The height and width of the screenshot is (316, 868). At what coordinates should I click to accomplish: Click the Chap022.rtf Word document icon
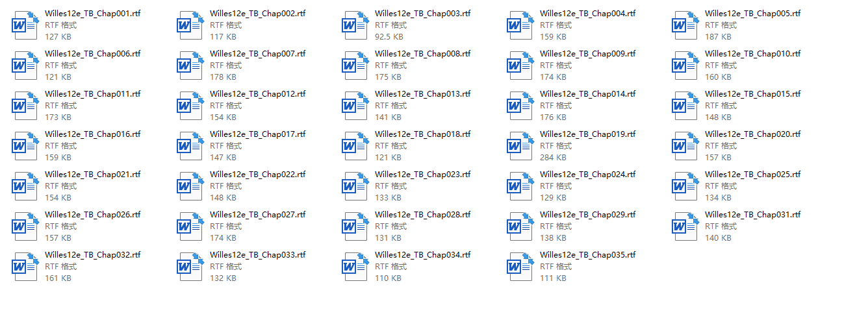point(190,186)
